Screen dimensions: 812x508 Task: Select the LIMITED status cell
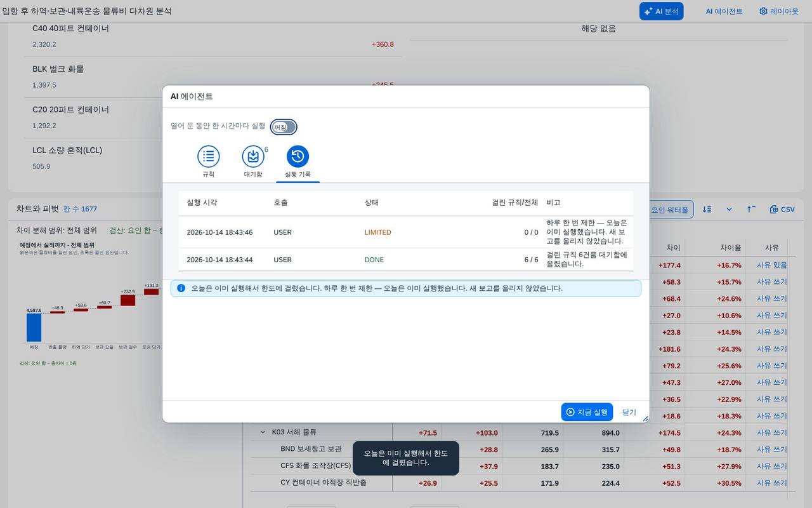(377, 232)
